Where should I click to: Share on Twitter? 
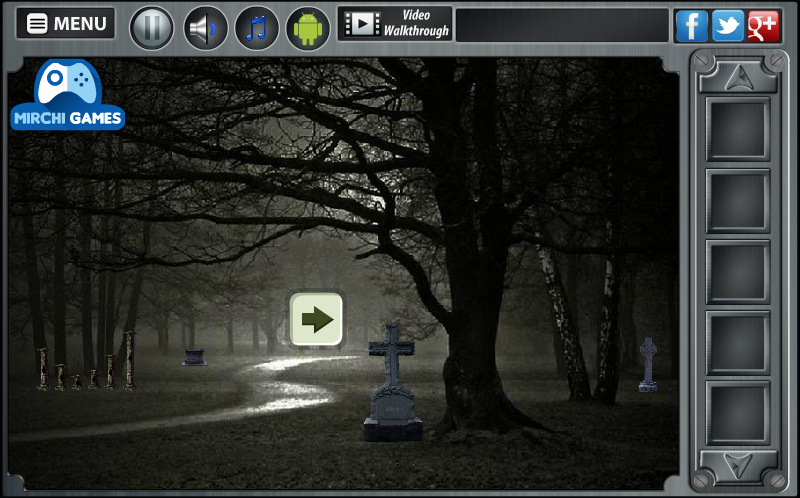727,26
